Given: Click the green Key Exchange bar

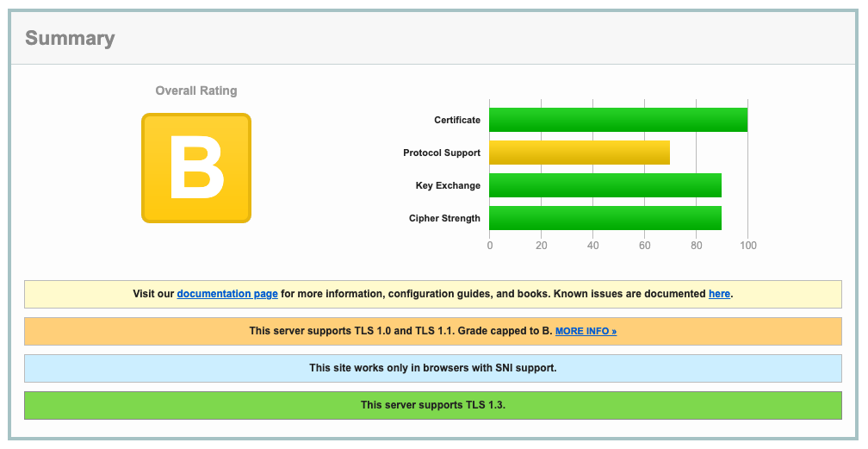Looking at the screenshot, I should click(605, 185).
